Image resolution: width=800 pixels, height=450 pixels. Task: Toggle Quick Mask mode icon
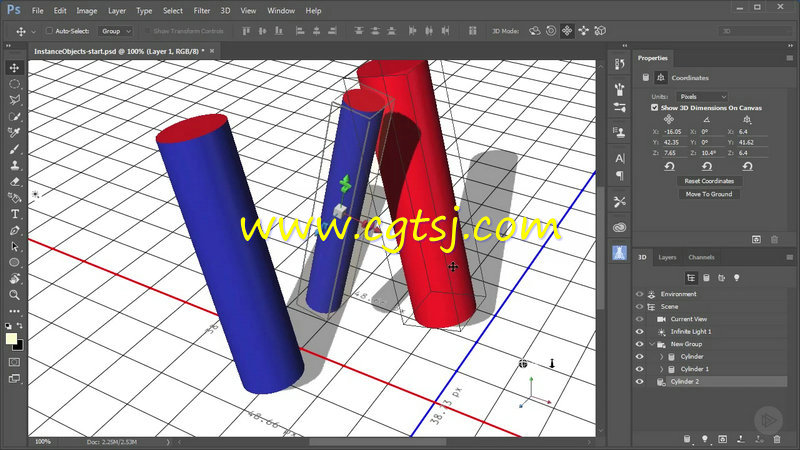(x=14, y=362)
